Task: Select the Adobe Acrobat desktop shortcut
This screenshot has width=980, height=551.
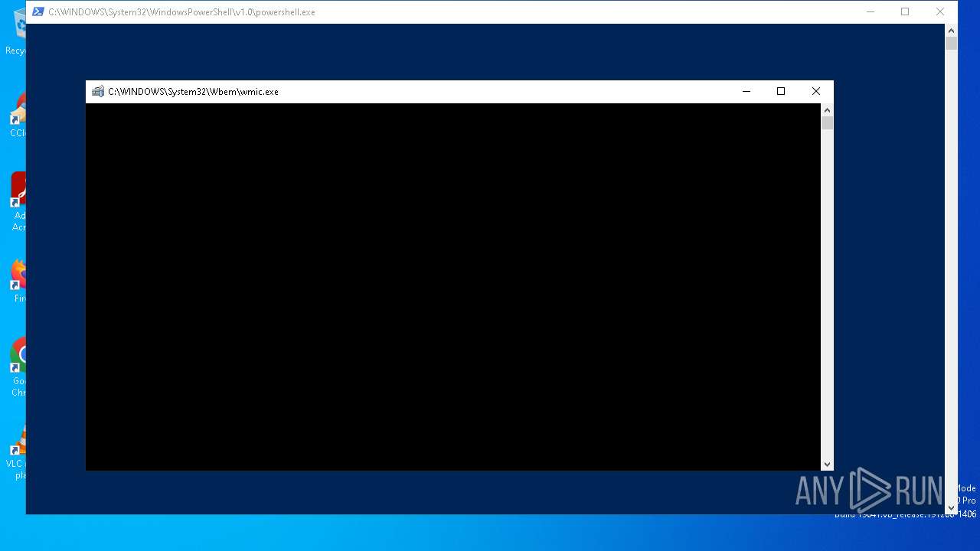Action: 17,201
